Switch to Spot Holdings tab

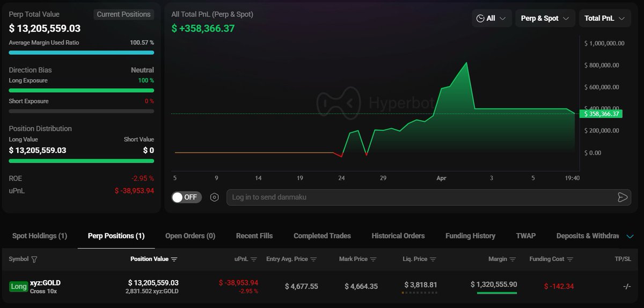pyautogui.click(x=40, y=236)
